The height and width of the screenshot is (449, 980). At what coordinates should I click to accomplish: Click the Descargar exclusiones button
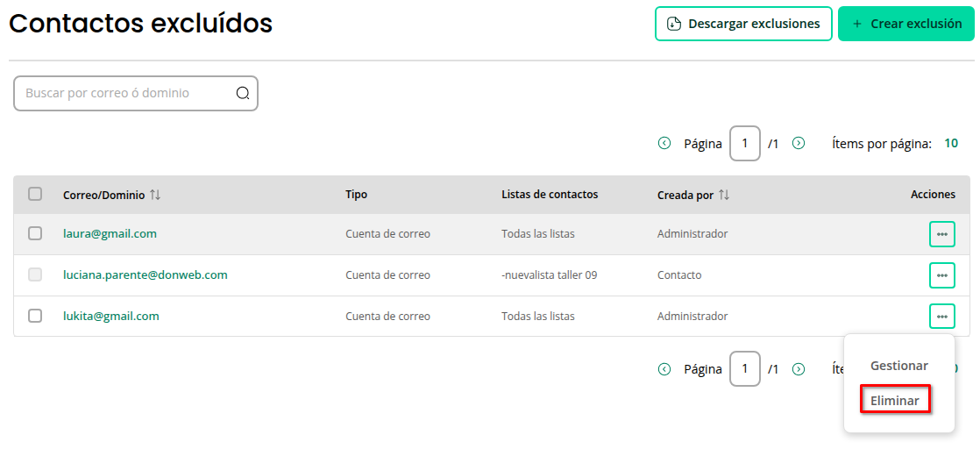click(742, 24)
